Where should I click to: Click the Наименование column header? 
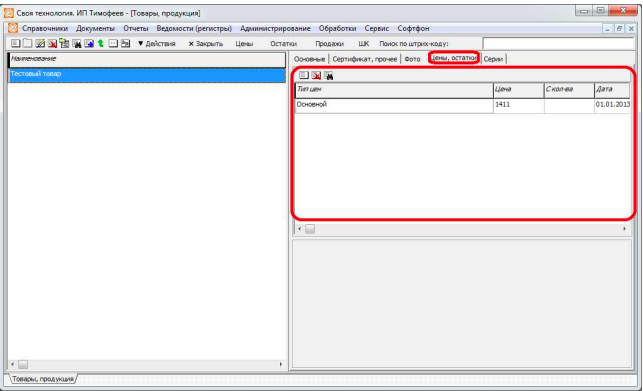(147, 59)
